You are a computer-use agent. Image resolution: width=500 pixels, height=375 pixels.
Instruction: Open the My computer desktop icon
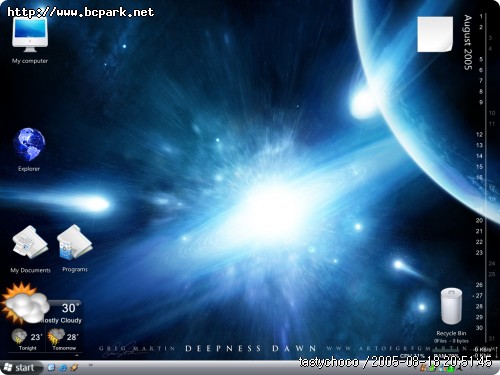tap(30, 35)
